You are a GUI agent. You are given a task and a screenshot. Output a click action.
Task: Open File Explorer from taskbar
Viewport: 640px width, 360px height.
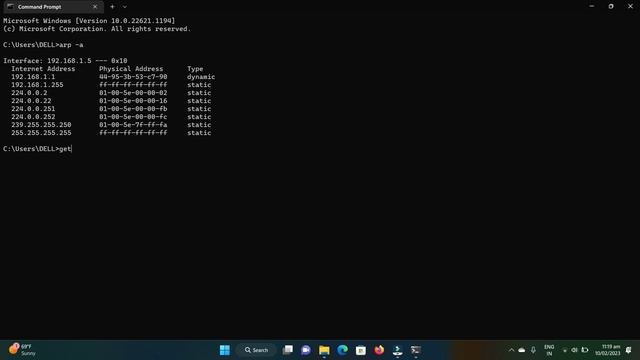(x=324, y=350)
